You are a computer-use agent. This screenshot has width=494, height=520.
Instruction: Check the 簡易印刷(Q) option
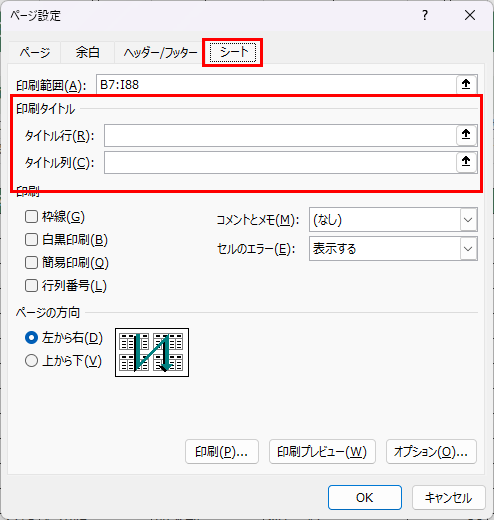pos(31,263)
